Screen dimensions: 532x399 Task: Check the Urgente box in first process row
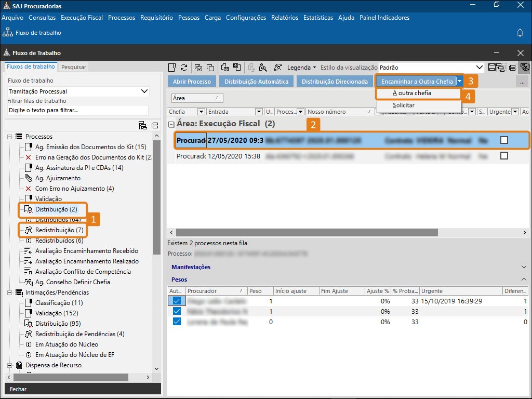click(503, 140)
